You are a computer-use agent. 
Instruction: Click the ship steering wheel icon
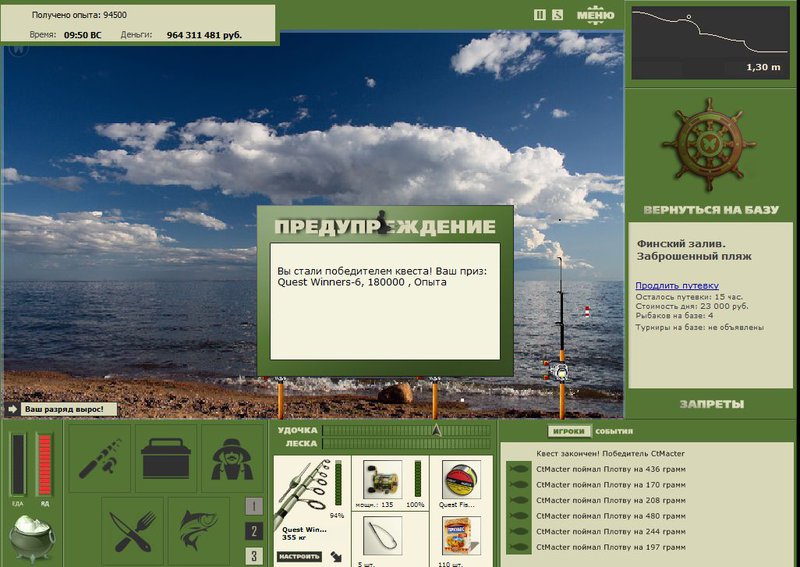[709, 145]
